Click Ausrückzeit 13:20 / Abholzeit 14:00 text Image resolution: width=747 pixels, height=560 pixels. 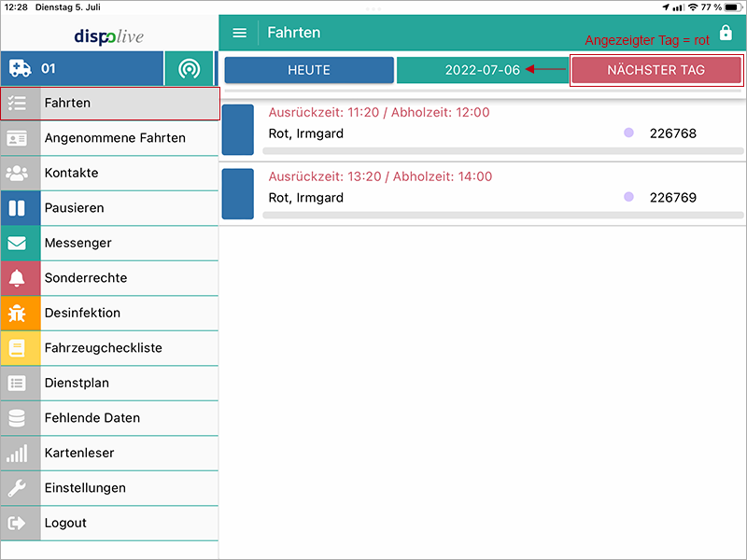point(380,176)
